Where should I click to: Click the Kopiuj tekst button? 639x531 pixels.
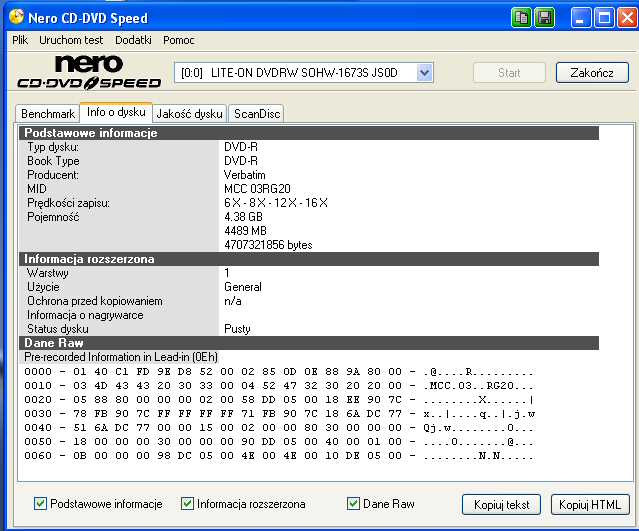click(501, 505)
